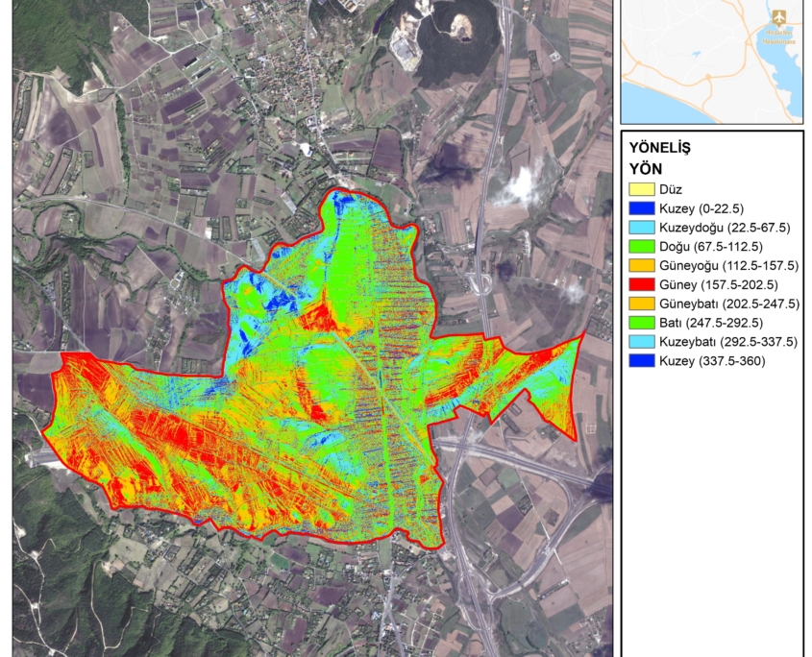Select the yellow Düz legend swatch
812x657 pixels.
(x=641, y=189)
